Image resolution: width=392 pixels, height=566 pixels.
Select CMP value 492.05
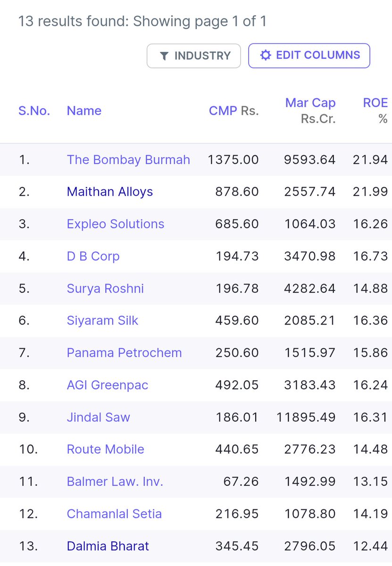pyautogui.click(x=237, y=385)
